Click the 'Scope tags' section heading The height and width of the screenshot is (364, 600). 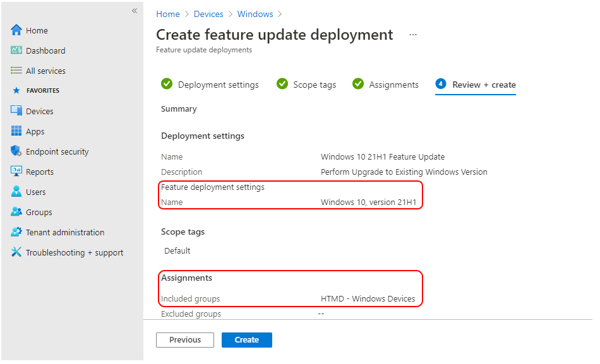pyautogui.click(x=183, y=232)
